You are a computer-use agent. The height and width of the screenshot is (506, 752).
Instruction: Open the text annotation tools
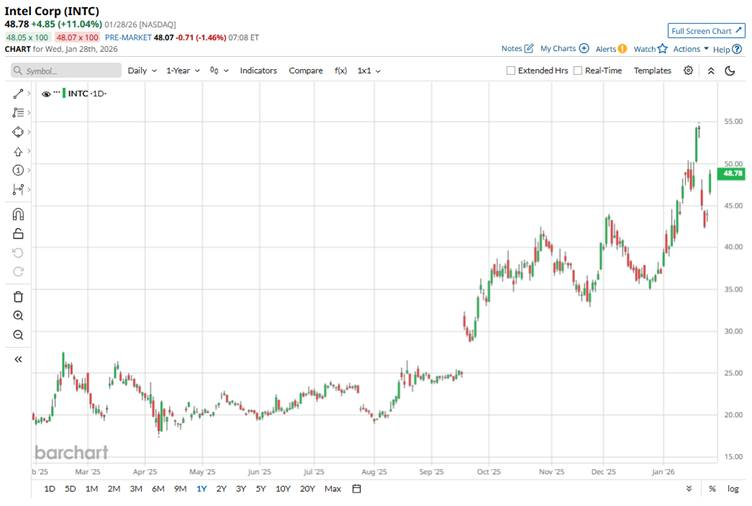[x=18, y=113]
